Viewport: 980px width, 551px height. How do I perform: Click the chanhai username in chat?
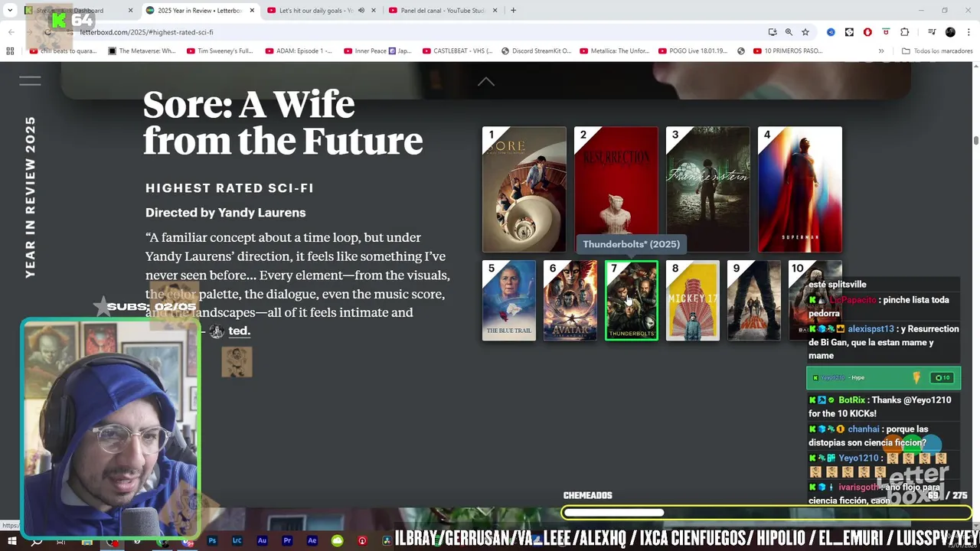point(864,429)
